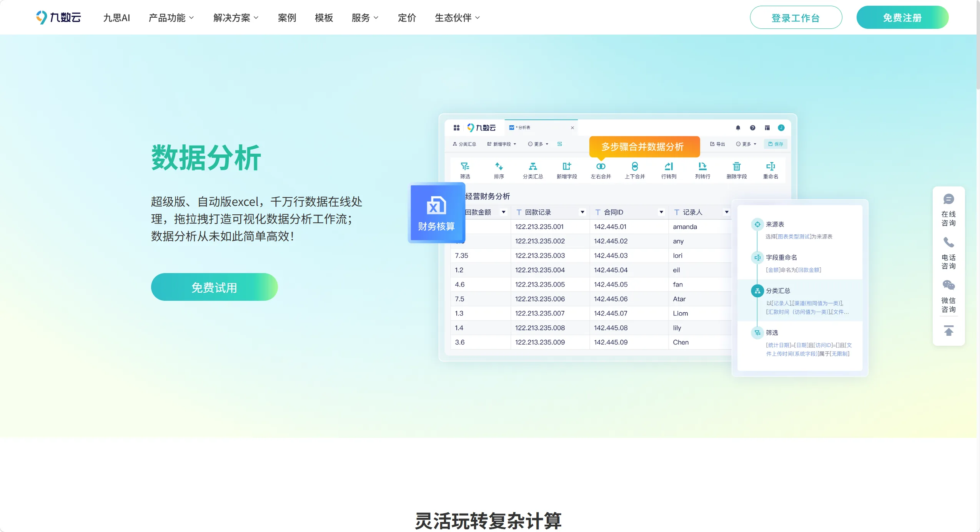Click the 财务核算 excel tile
This screenshot has width=980, height=532.
coord(436,213)
